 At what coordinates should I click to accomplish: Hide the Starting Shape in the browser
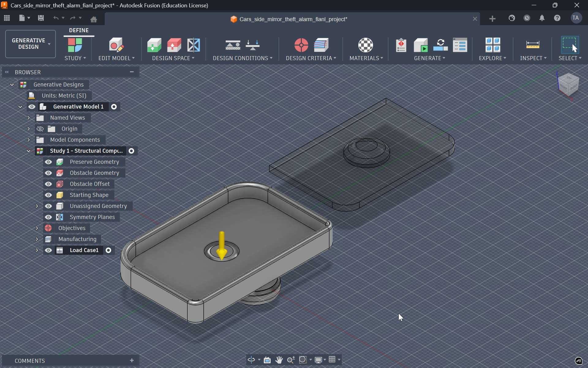48,195
